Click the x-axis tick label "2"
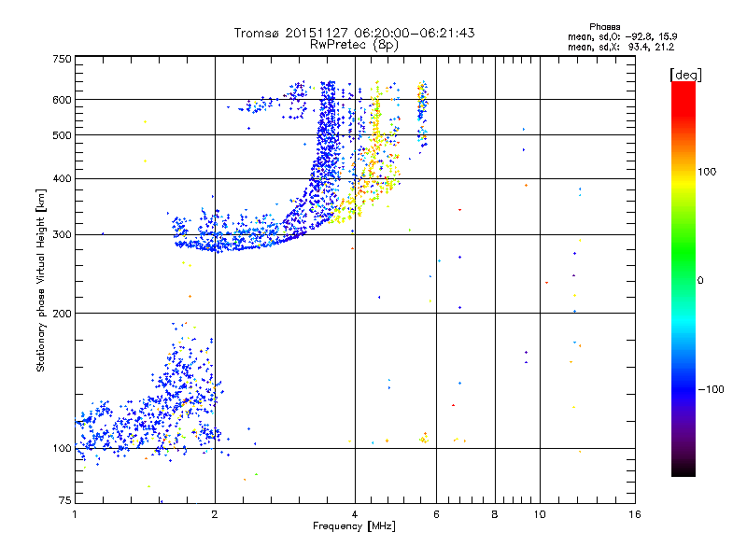The image size is (747, 560). tap(215, 514)
